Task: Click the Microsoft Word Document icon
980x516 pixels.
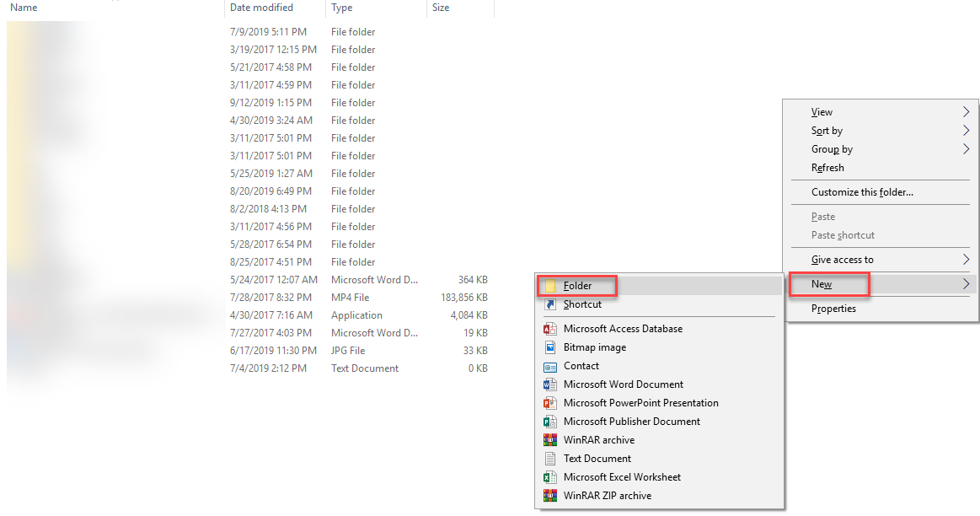Action: pyautogui.click(x=550, y=384)
